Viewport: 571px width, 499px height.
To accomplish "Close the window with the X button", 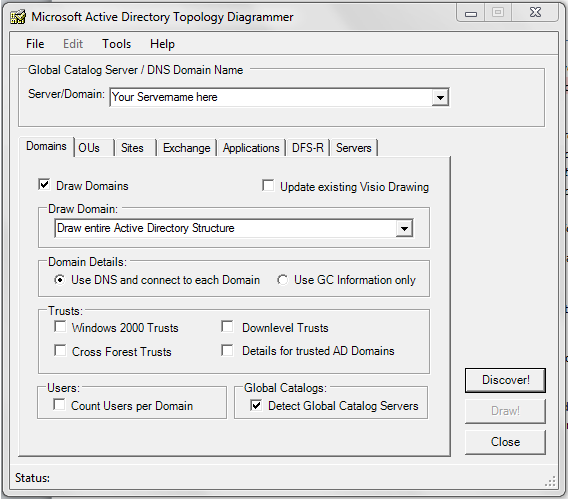I will (x=535, y=13).
